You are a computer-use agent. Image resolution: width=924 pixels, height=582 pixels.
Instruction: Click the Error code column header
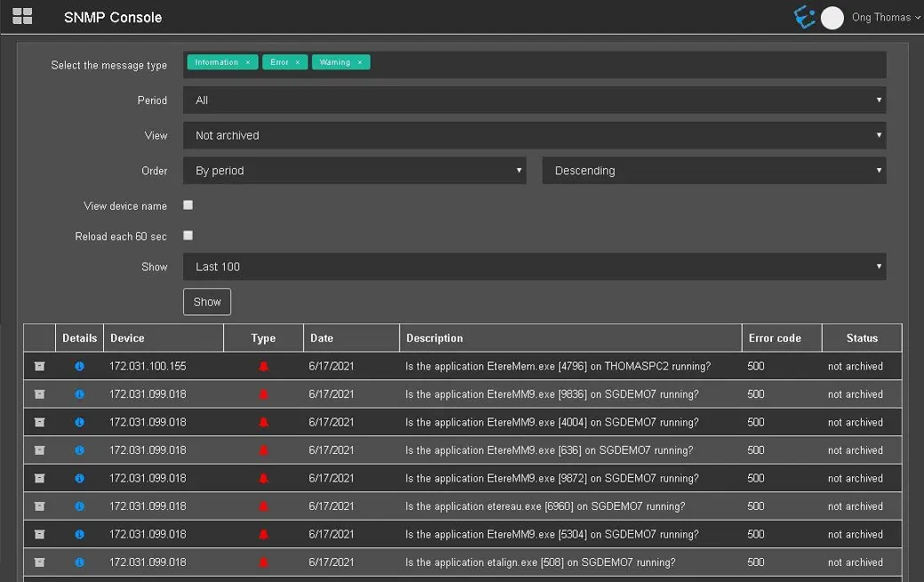pyautogui.click(x=775, y=339)
